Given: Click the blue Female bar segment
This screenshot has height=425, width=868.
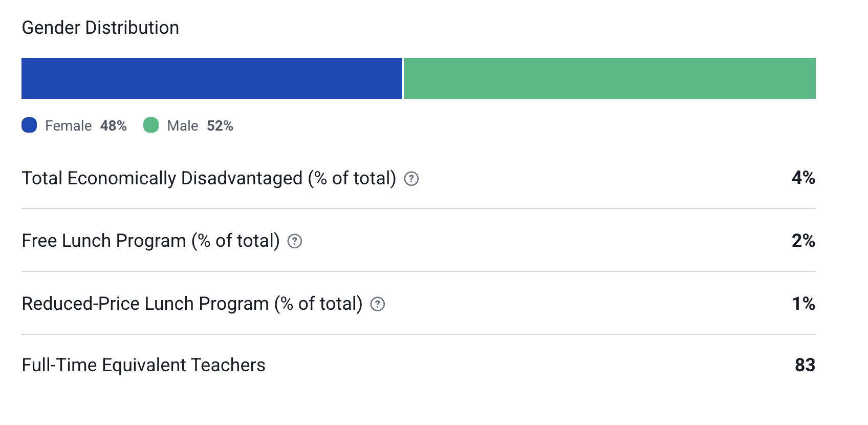Looking at the screenshot, I should [x=211, y=78].
